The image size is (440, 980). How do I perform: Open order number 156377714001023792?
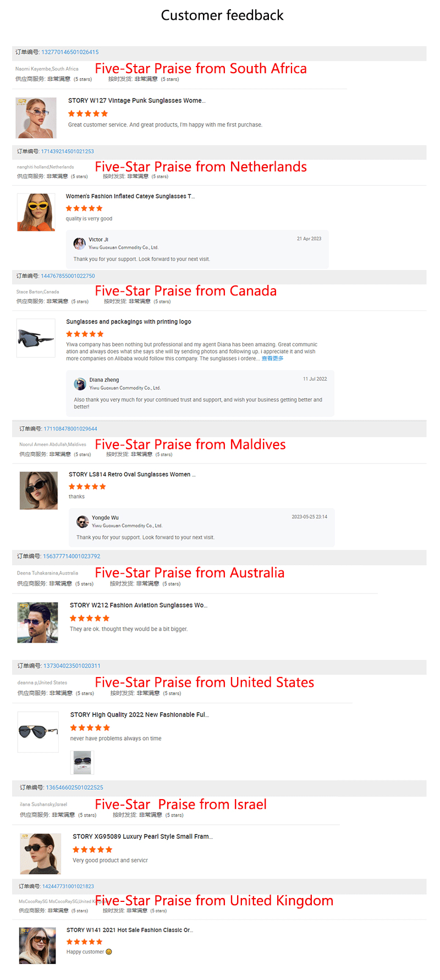pyautogui.click(x=71, y=557)
